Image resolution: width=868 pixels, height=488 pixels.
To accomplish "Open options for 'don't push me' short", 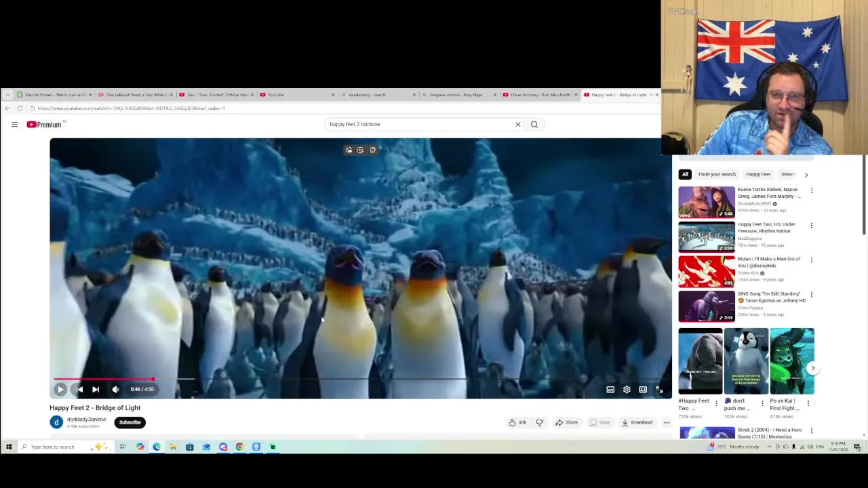I will (762, 403).
